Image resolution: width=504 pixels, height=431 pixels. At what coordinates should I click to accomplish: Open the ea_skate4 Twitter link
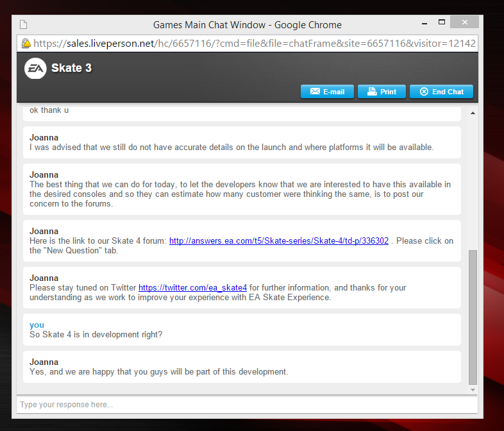click(x=192, y=287)
